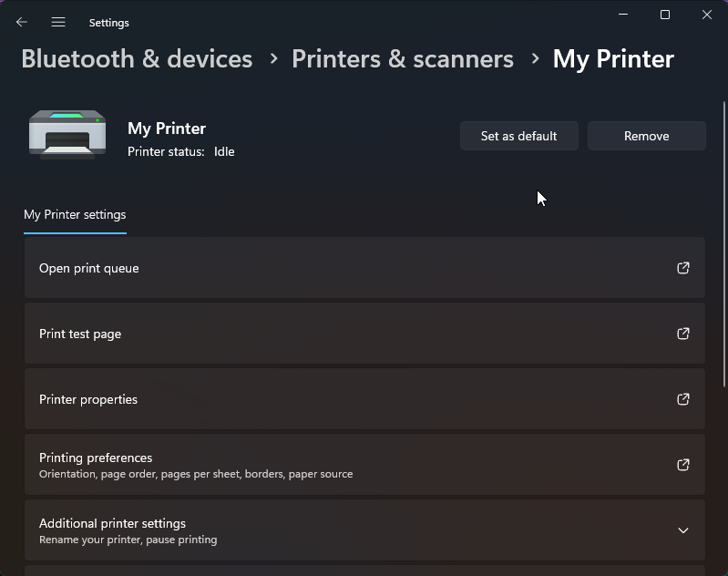This screenshot has height=576, width=728.
Task: Navigate to Printers & scanners breadcrumb
Action: (403, 59)
